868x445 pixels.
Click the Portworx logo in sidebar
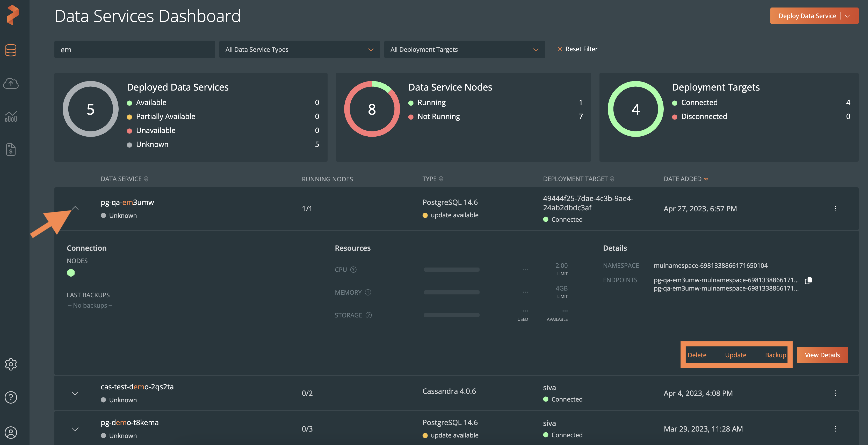(13, 15)
